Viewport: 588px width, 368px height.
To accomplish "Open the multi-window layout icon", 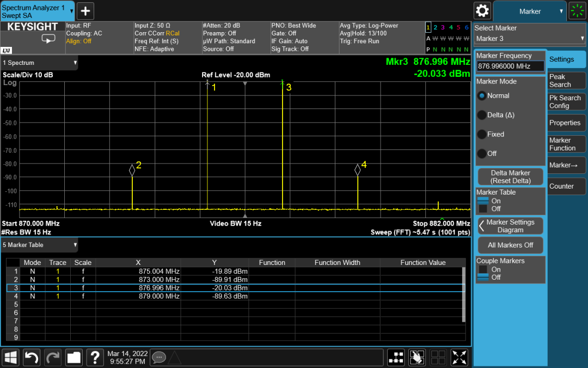I will point(396,357).
